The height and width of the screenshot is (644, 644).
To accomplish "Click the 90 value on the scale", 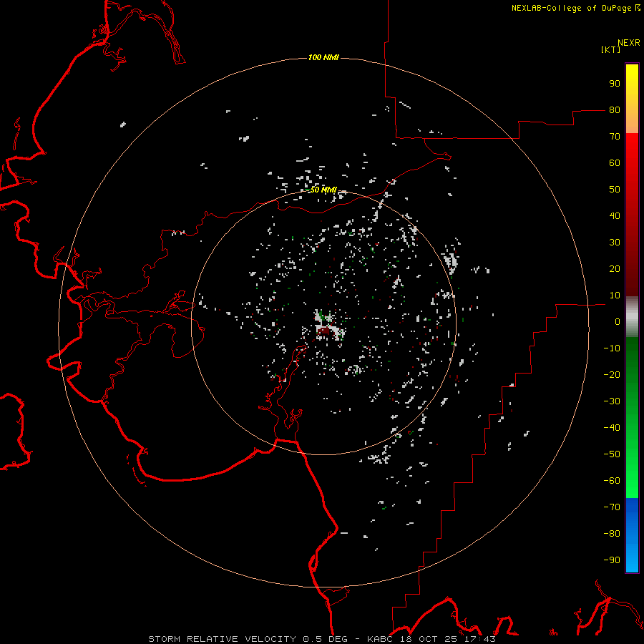I will coord(615,84).
